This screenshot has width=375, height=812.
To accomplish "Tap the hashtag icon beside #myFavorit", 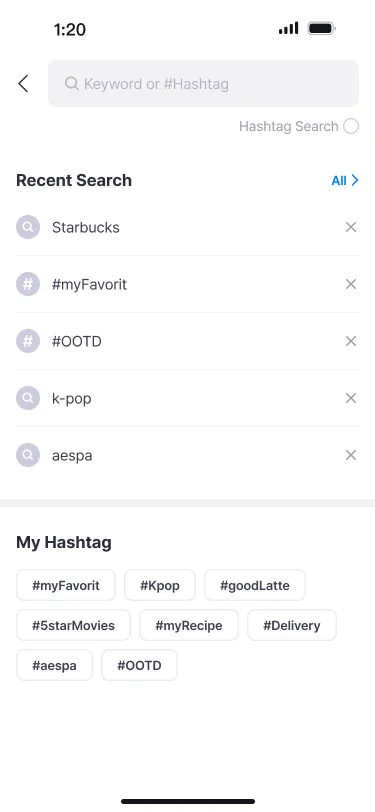I will point(28,284).
